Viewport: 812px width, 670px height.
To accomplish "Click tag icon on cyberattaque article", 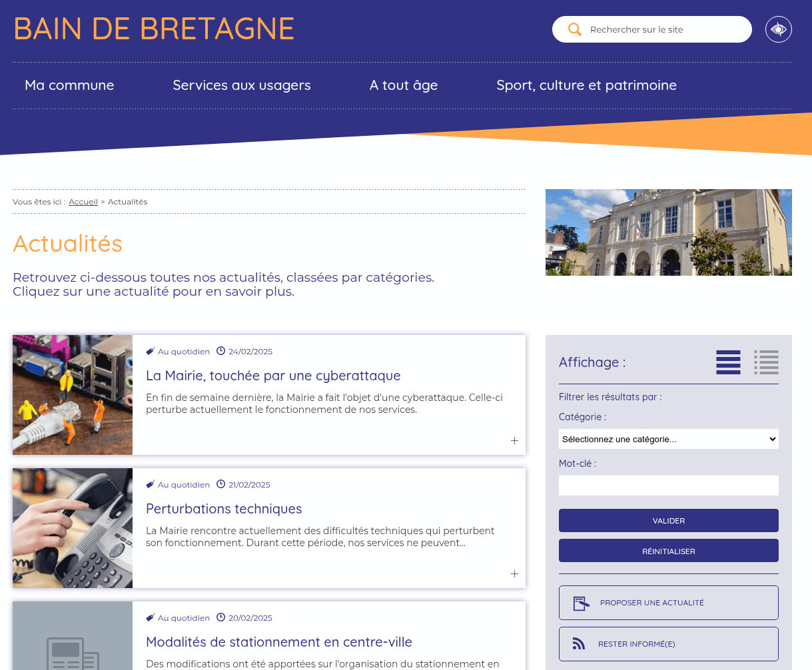I will (x=151, y=351).
